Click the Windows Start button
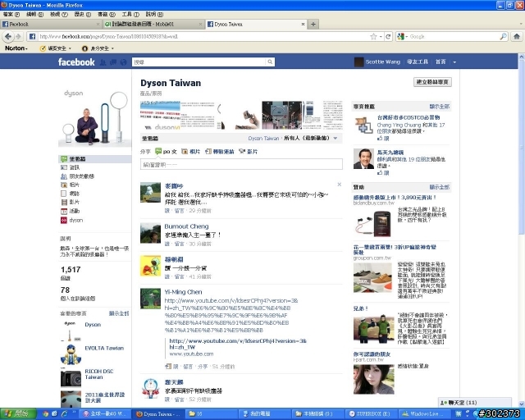525x420 pixels. 17,414
